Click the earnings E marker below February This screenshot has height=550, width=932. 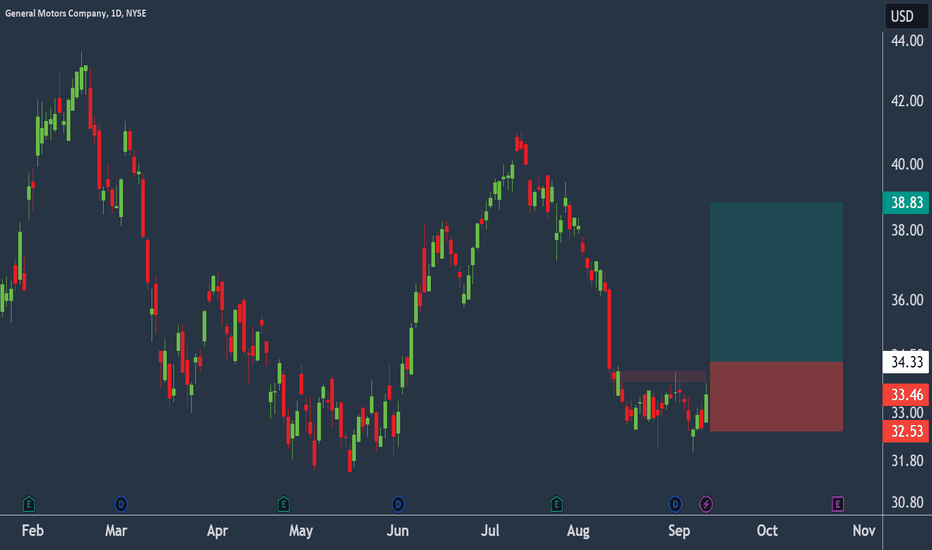click(x=29, y=504)
